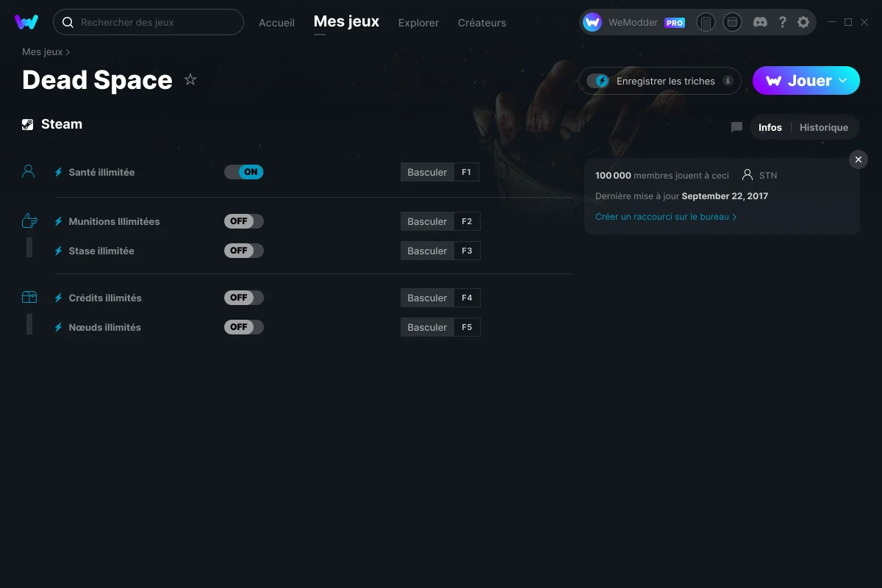Expand the Jouer dropdown arrow
The image size is (882, 588).
[x=843, y=81]
